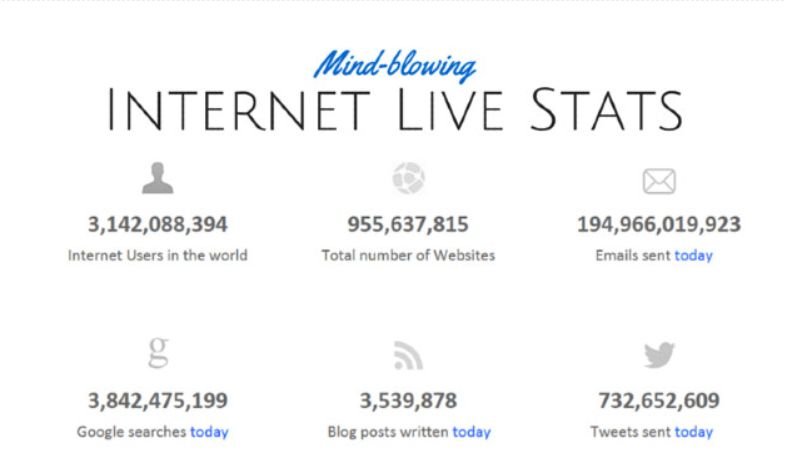Screen dimensions: 789x472
Task: Click the Internet Users count 3,142,088,394
Action: coord(157,224)
